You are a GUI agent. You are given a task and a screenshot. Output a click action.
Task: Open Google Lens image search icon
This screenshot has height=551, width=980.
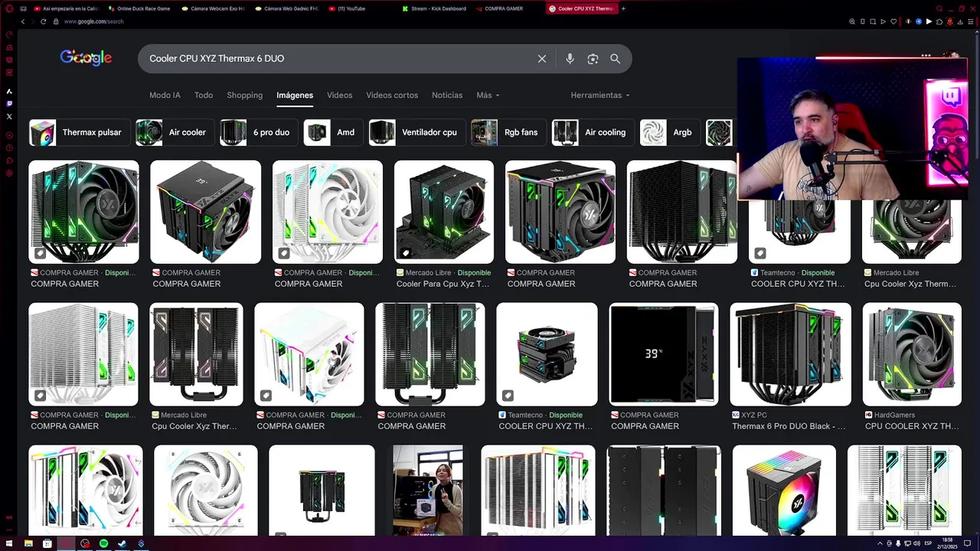(x=593, y=59)
